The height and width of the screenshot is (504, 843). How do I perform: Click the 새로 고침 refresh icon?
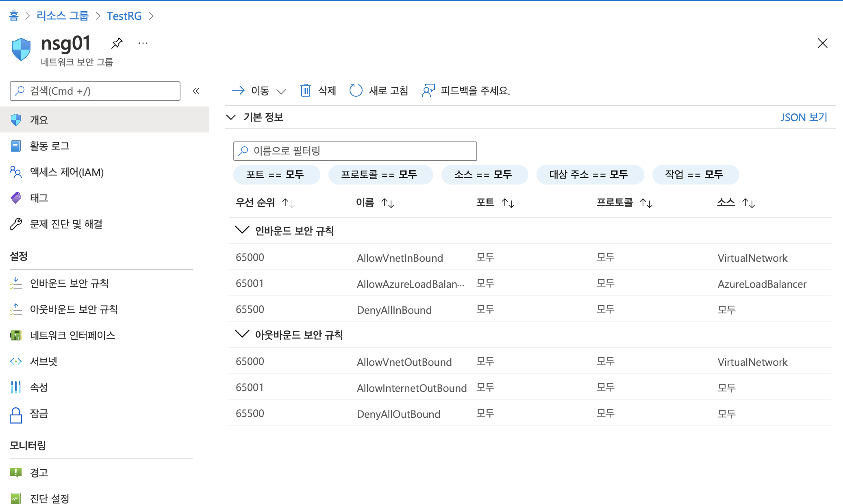coord(356,90)
